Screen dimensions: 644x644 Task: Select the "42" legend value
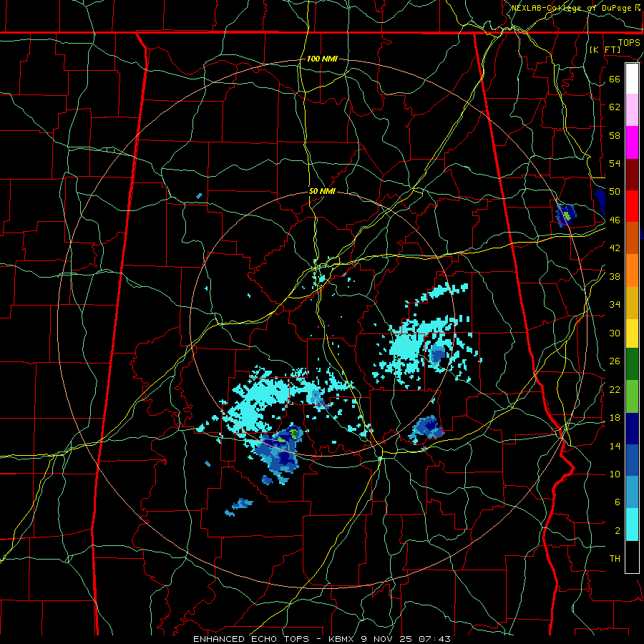(615, 248)
